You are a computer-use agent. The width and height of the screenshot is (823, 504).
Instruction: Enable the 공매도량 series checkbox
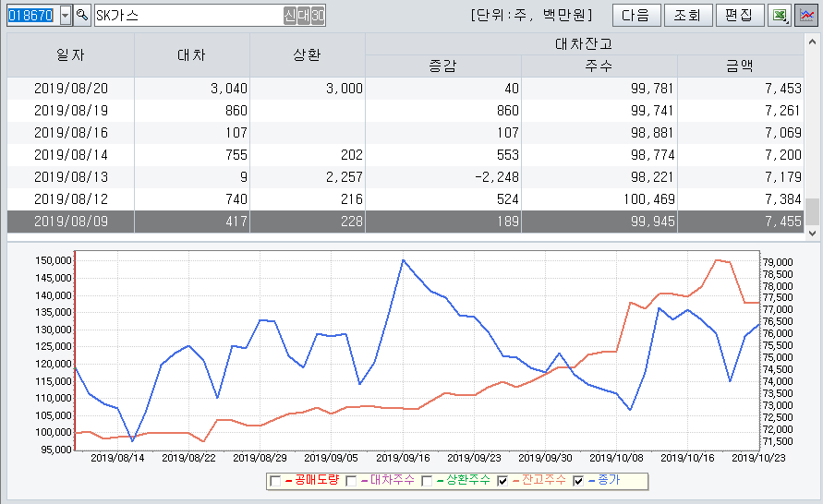click(x=275, y=481)
